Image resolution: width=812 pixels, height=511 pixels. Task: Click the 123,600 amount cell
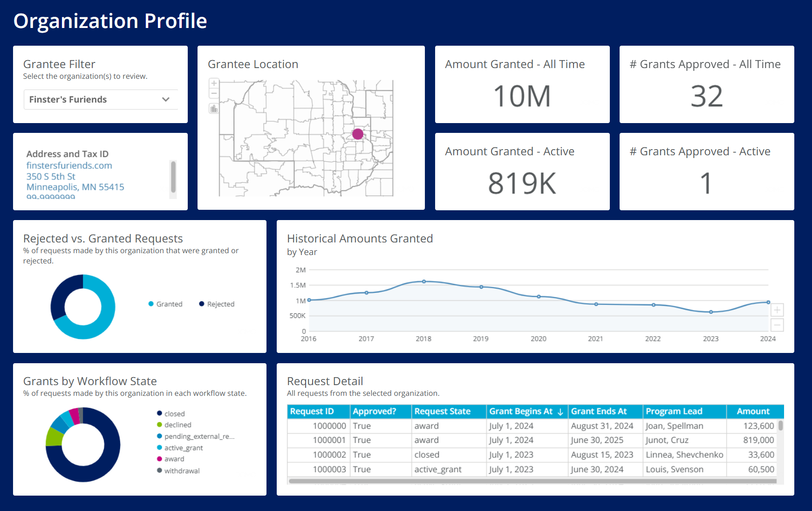click(752, 426)
